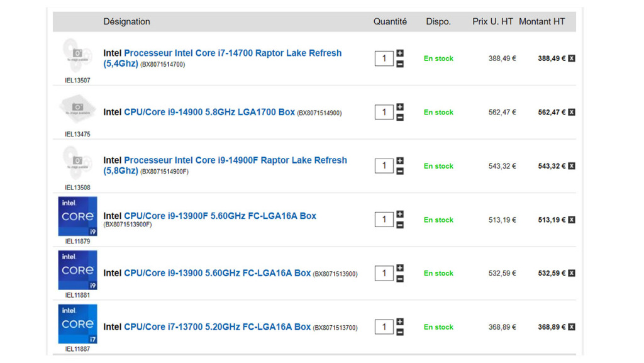The image size is (644, 363).
Task: Click reference code IEL11881
Action: tap(77, 295)
